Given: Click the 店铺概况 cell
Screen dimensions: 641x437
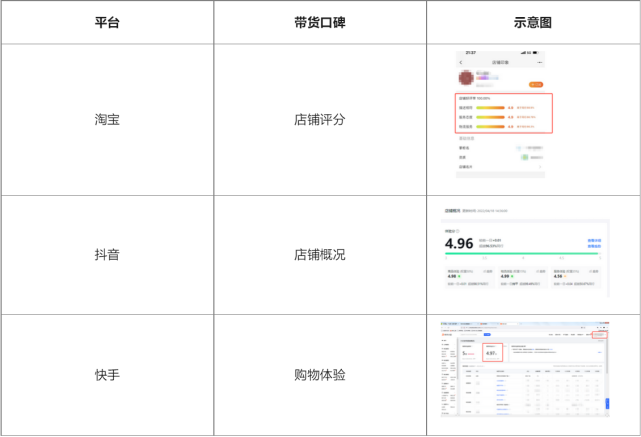Looking at the screenshot, I should 320,255.
